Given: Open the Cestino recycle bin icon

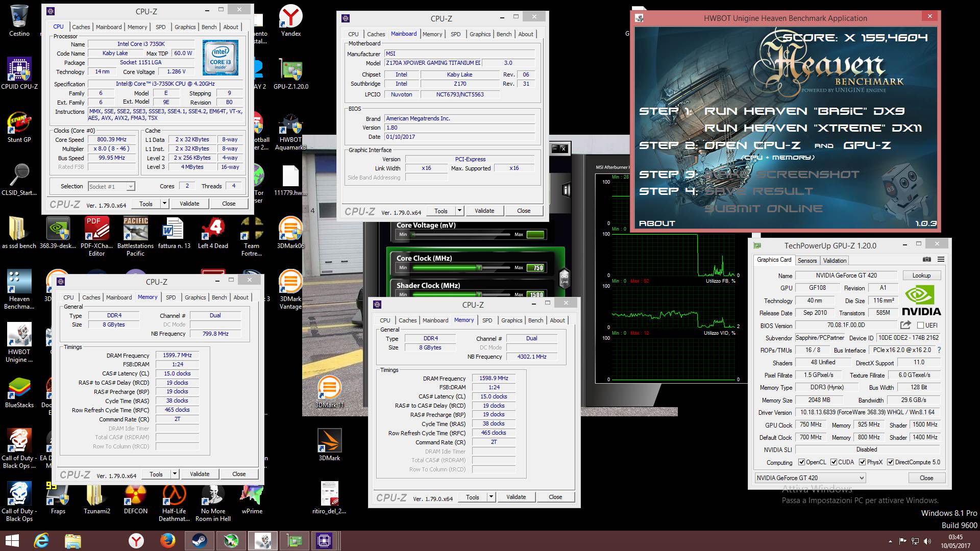Looking at the screenshot, I should pyautogui.click(x=19, y=20).
